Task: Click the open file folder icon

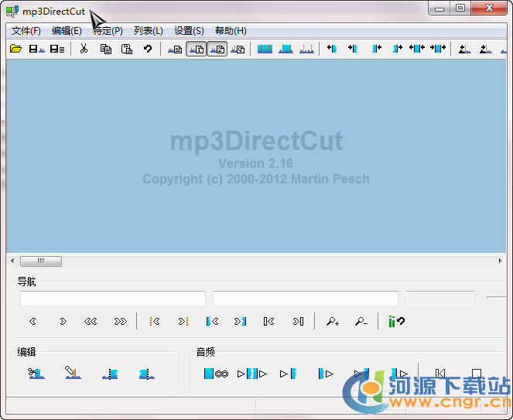Action: pos(15,49)
